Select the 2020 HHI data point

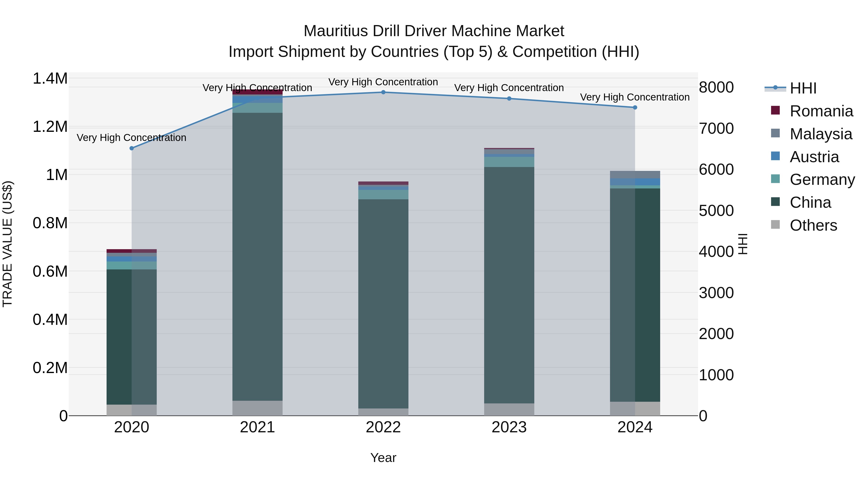pyautogui.click(x=132, y=148)
